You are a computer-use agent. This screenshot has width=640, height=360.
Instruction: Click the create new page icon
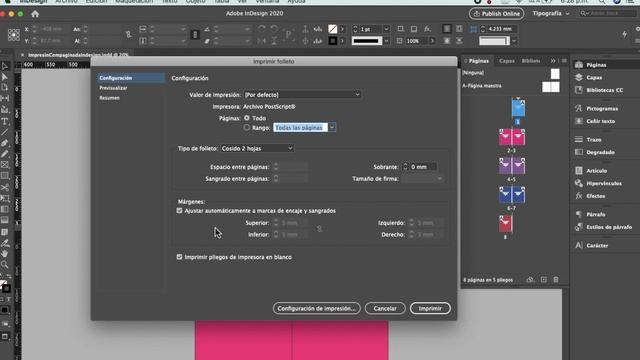click(x=544, y=280)
